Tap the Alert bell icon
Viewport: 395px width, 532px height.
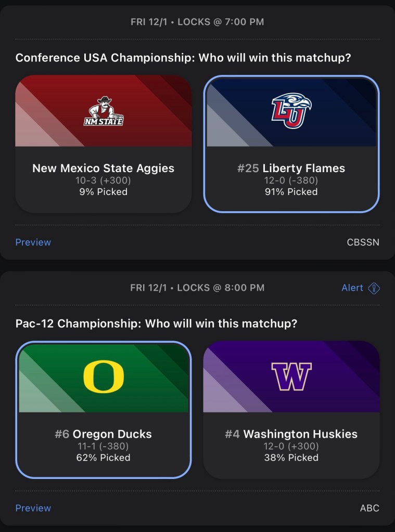(x=374, y=288)
